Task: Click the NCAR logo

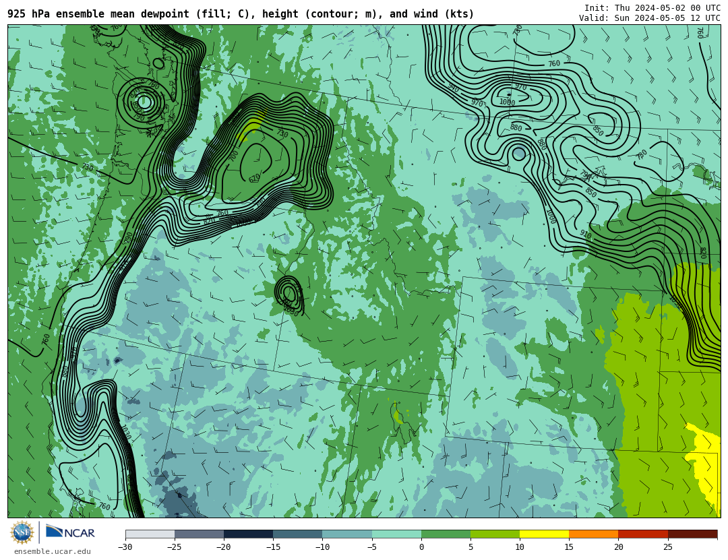Action: 71,532
